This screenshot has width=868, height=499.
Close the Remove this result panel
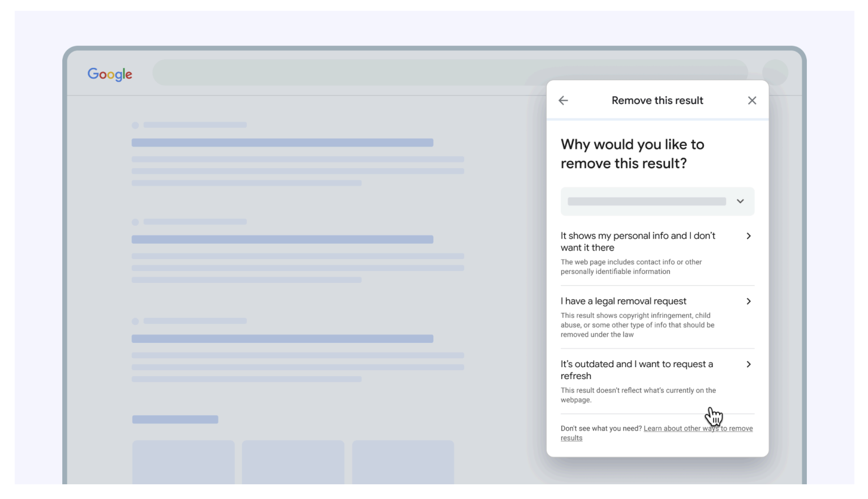tap(751, 101)
